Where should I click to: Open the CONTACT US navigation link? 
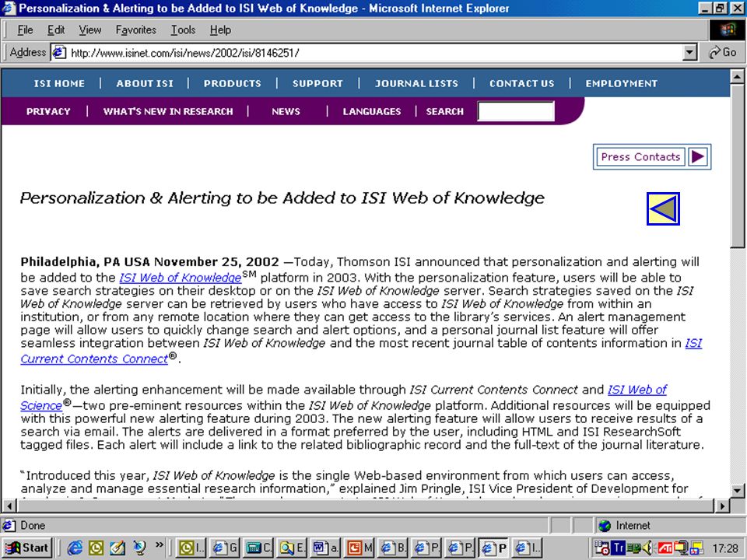(x=522, y=83)
